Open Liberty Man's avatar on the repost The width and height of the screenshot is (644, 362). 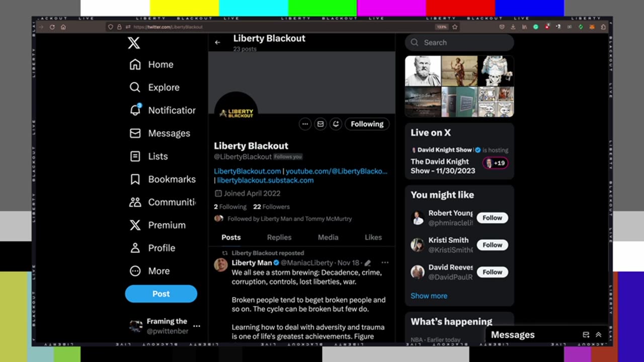coord(221,264)
